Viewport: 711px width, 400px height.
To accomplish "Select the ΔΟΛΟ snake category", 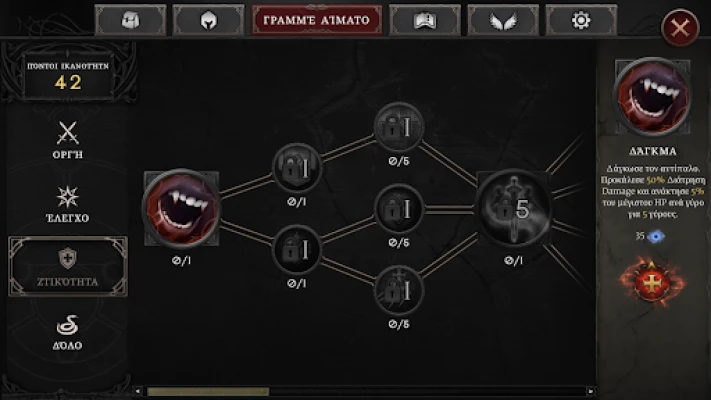I will click(x=68, y=332).
